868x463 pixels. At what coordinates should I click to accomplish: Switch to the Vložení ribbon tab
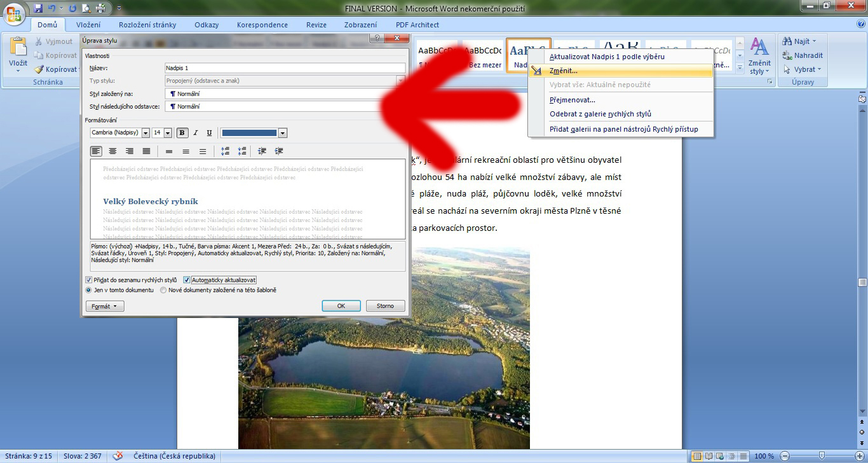click(x=88, y=25)
